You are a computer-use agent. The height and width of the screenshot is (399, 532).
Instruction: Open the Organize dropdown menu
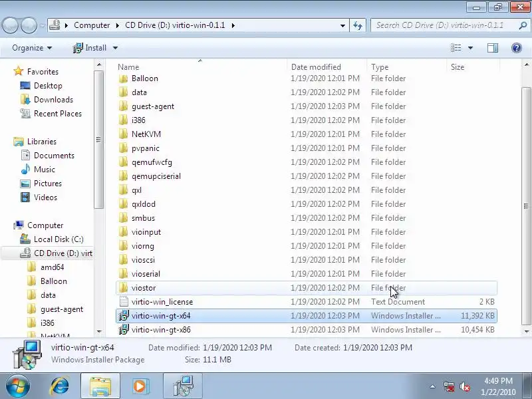(x=32, y=48)
